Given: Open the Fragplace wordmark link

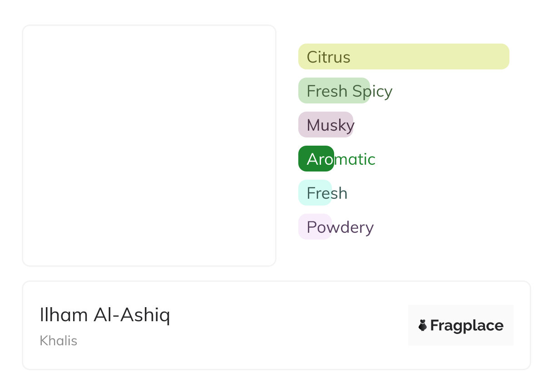Looking at the screenshot, I should (x=466, y=325).
